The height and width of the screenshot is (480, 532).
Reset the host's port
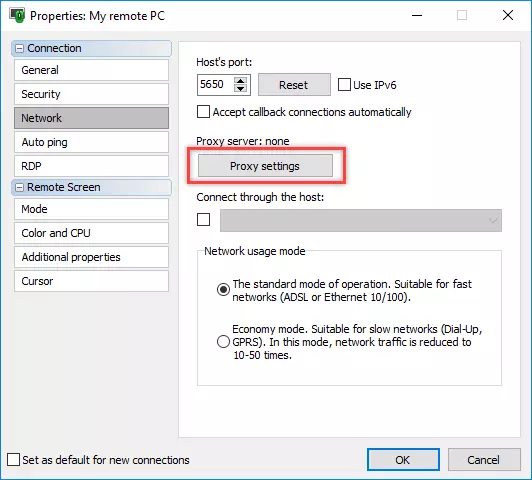294,85
